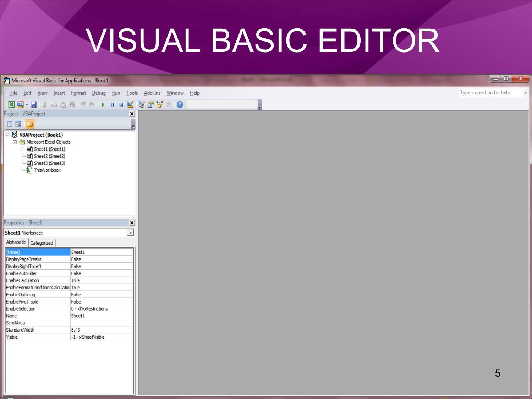The image size is (532, 399).
Task: Run the macro with the green play icon
Action: 103,105
